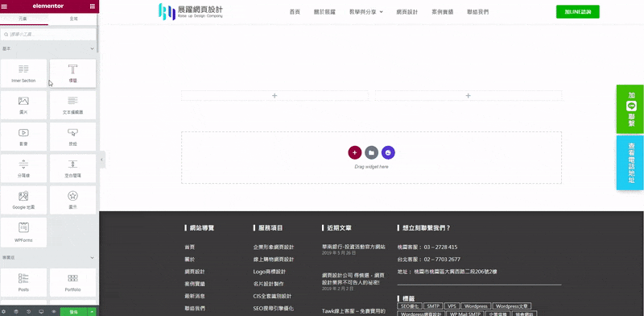The image size is (644, 316).
Task: Open footer link CIS全套識別設計
Action: (x=272, y=296)
